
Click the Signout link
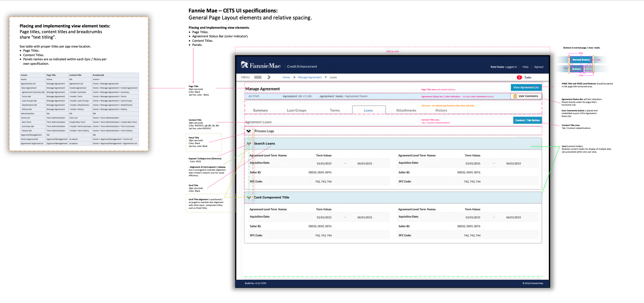pyautogui.click(x=539, y=67)
